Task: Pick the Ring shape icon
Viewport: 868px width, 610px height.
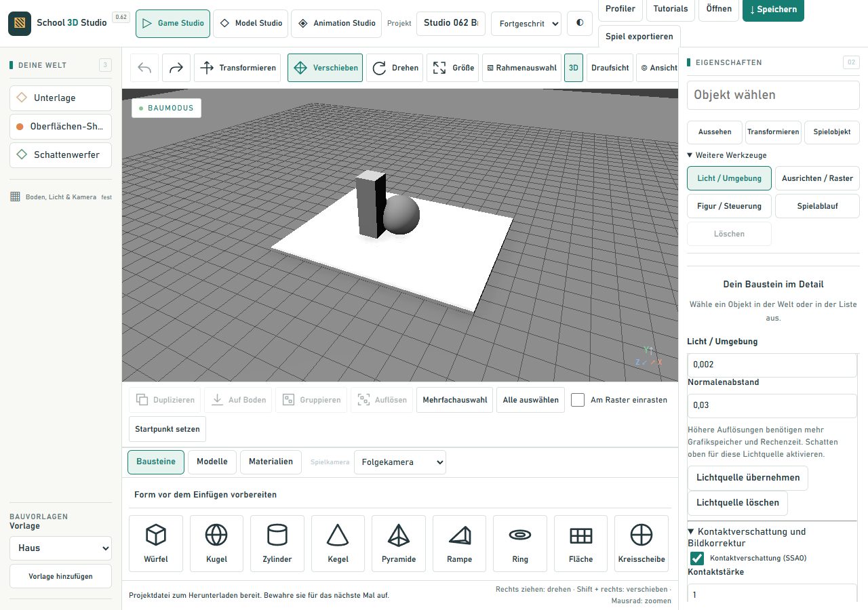Action: [x=520, y=543]
